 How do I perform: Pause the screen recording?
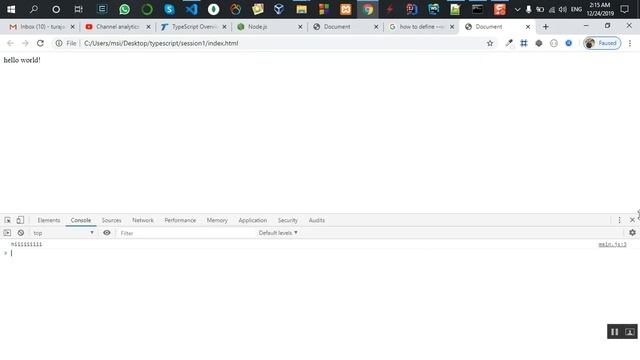(614, 332)
